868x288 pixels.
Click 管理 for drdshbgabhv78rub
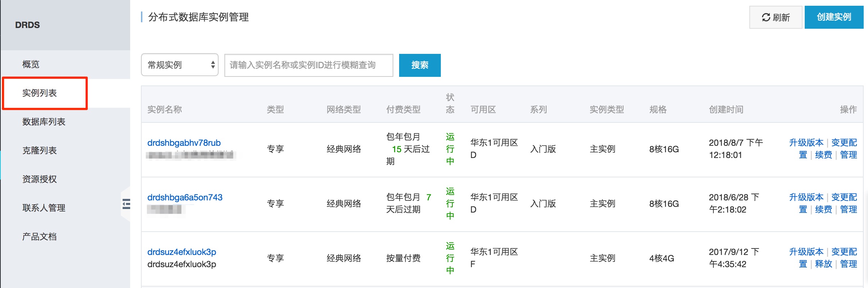pyautogui.click(x=849, y=155)
